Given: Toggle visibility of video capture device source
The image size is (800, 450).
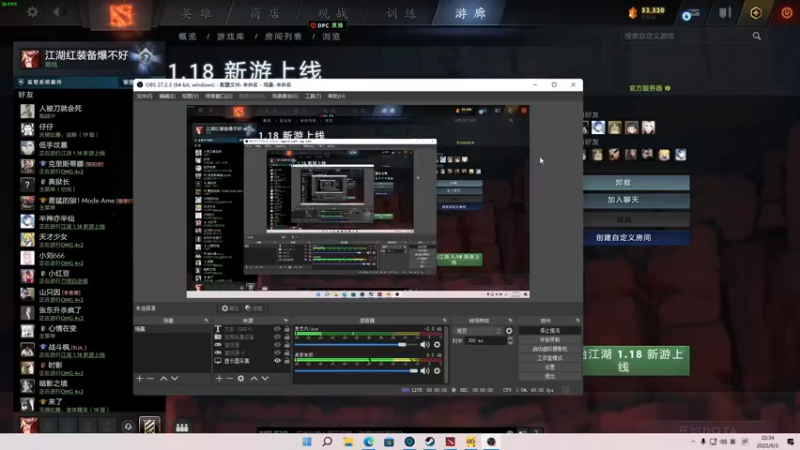Looking at the screenshot, I should pos(278,337).
